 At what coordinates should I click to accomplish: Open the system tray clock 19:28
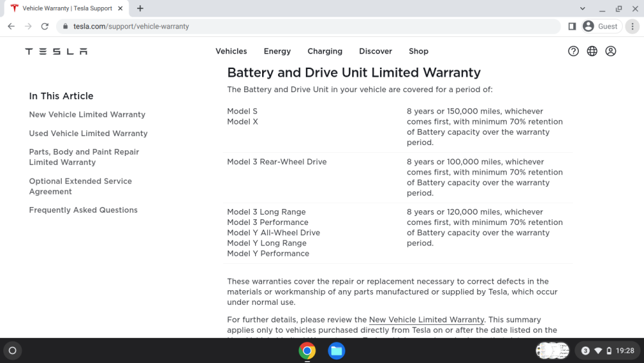[625, 351]
